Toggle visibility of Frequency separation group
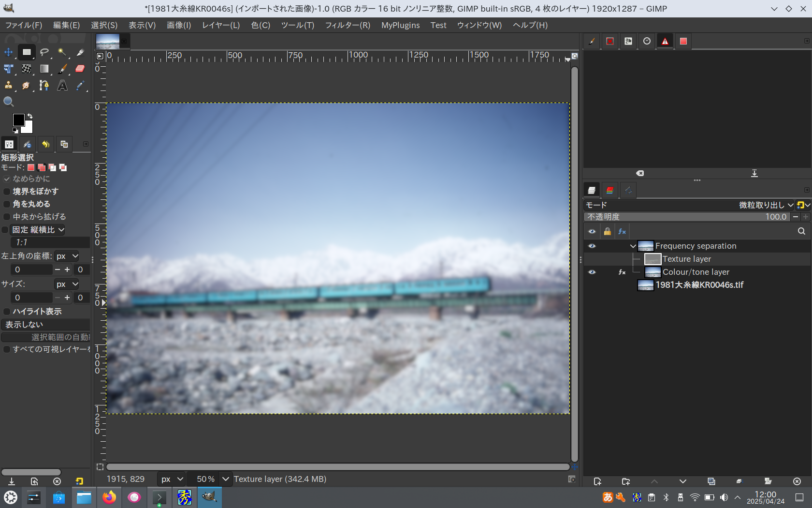Viewport: 812px width, 508px height. [592, 246]
